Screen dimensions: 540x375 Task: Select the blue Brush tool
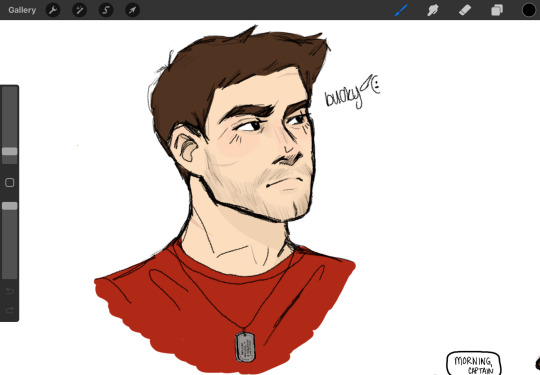coord(401,10)
